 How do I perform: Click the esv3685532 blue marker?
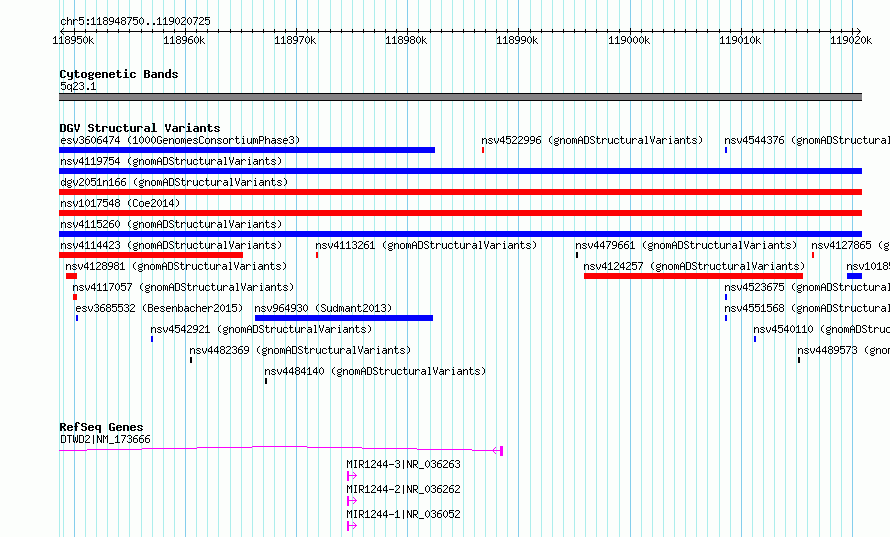pyautogui.click(x=77, y=318)
